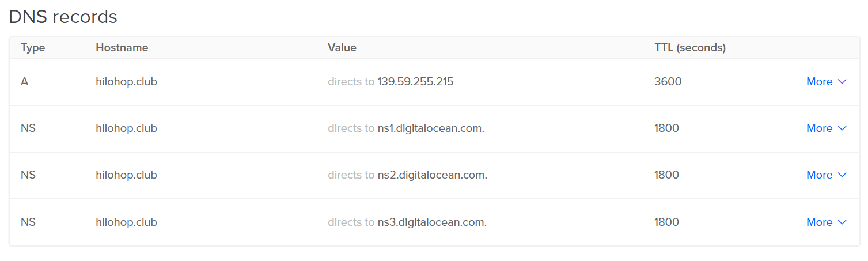Select the IP address 139.59.255.215
Image resolution: width=868 pixels, height=261 pixels.
coord(415,82)
